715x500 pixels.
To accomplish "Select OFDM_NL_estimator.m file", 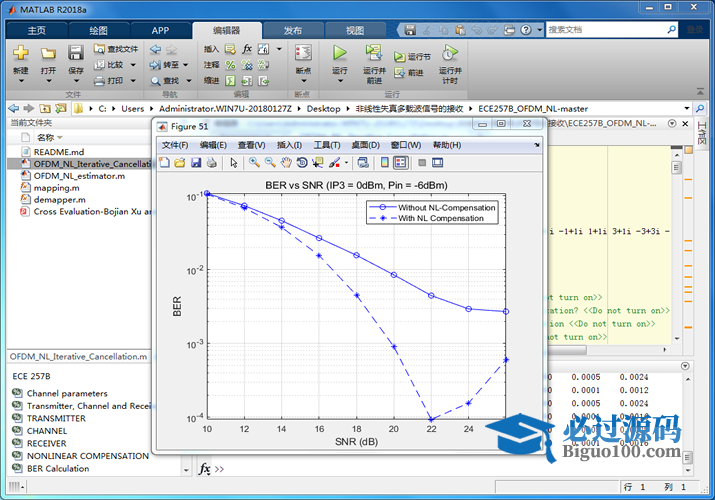I will (79, 176).
